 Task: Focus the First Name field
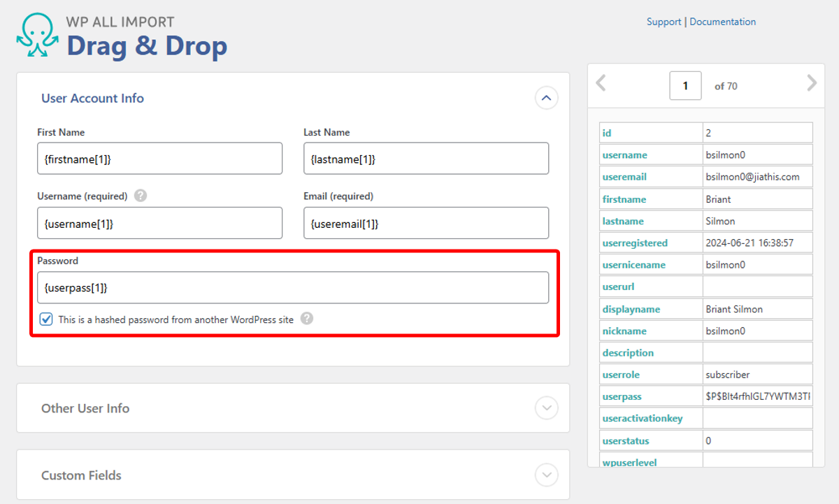pos(159,159)
